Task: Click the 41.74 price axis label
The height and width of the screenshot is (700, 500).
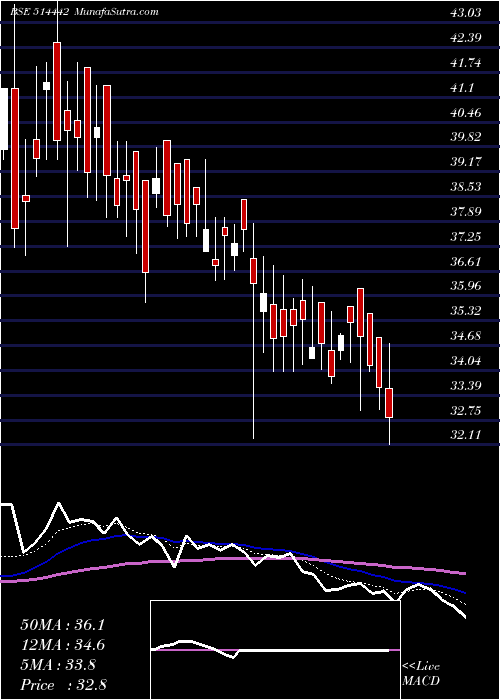Action: (x=466, y=62)
